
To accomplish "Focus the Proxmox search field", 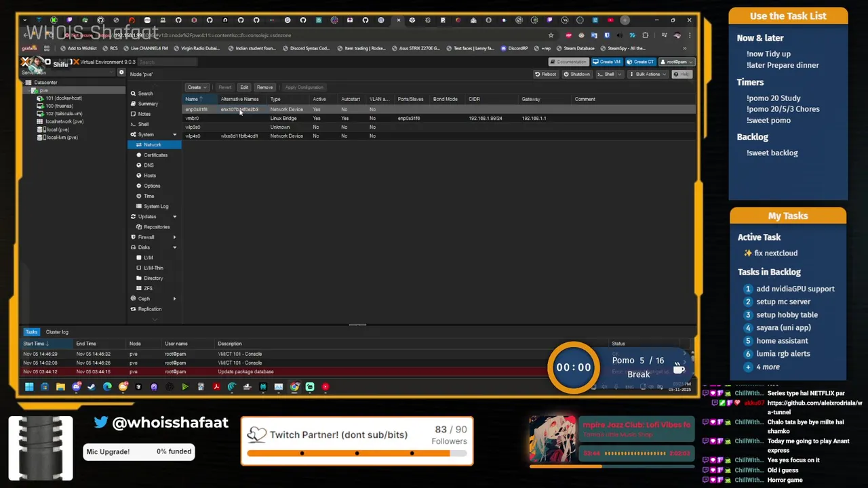I will pos(167,62).
